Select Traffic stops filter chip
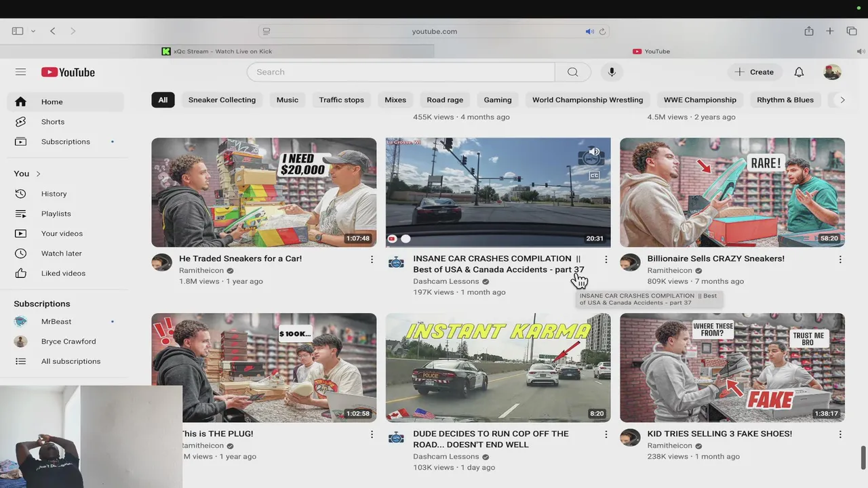The height and width of the screenshot is (488, 868). pos(341,100)
